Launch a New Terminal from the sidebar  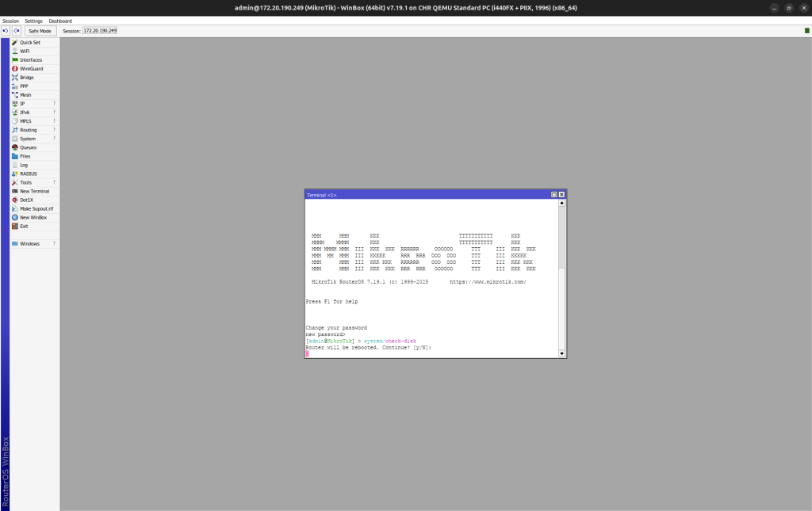pos(34,192)
